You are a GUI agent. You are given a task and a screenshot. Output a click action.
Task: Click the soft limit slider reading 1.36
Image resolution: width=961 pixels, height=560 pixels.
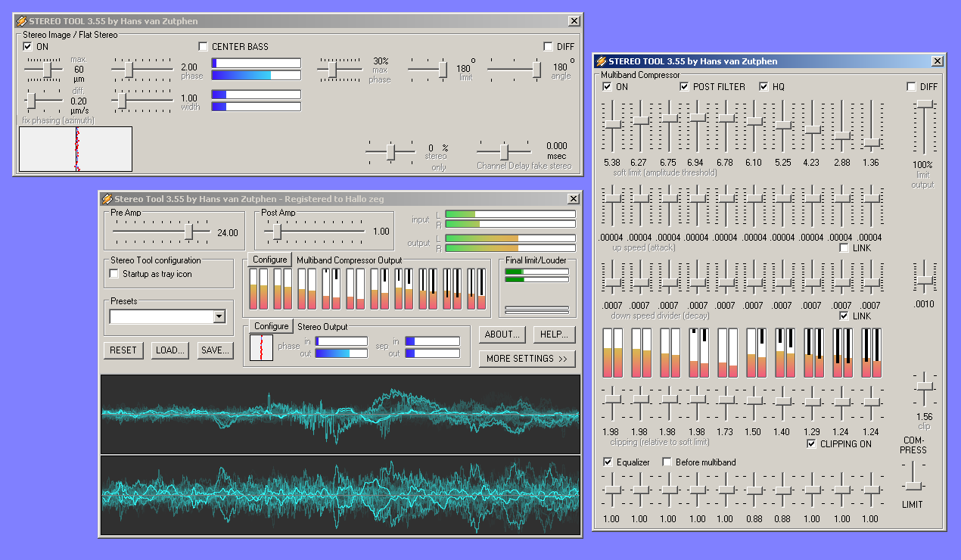(x=872, y=126)
